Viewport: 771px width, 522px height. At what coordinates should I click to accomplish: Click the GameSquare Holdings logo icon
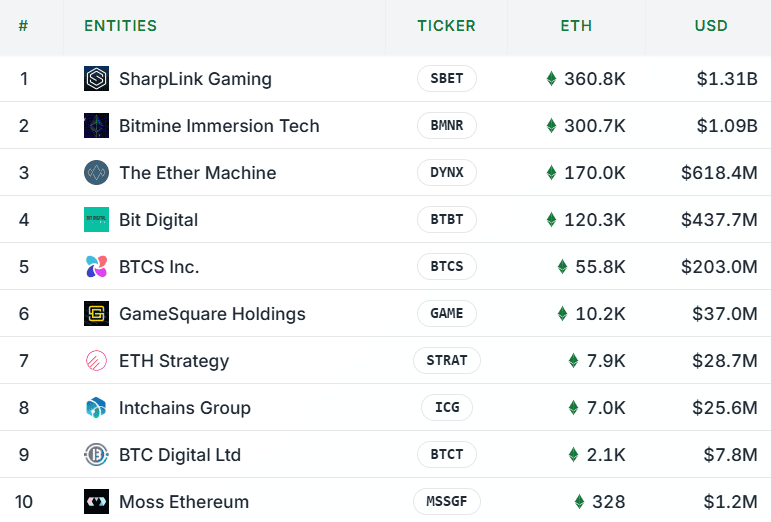96,314
